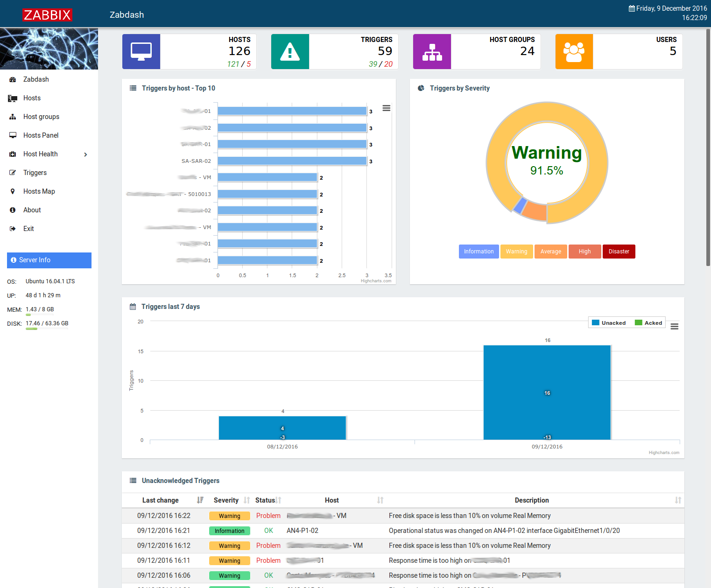711x588 pixels.
Task: Select Triggers from the sidebar menu
Action: pyautogui.click(x=35, y=173)
